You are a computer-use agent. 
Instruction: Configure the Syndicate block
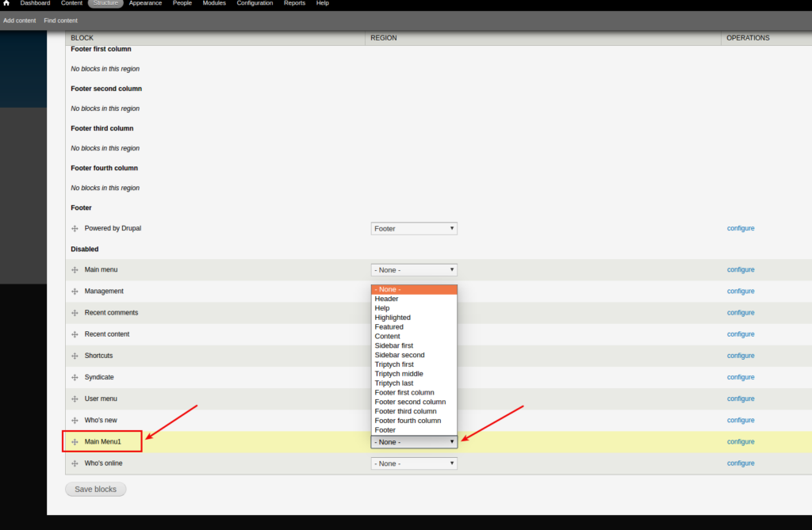point(741,377)
